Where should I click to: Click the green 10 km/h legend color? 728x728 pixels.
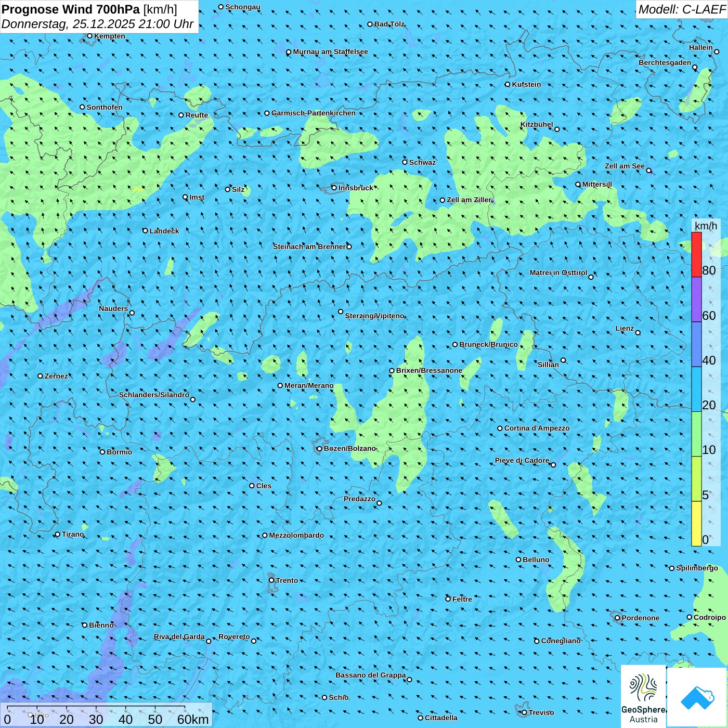[696, 434]
